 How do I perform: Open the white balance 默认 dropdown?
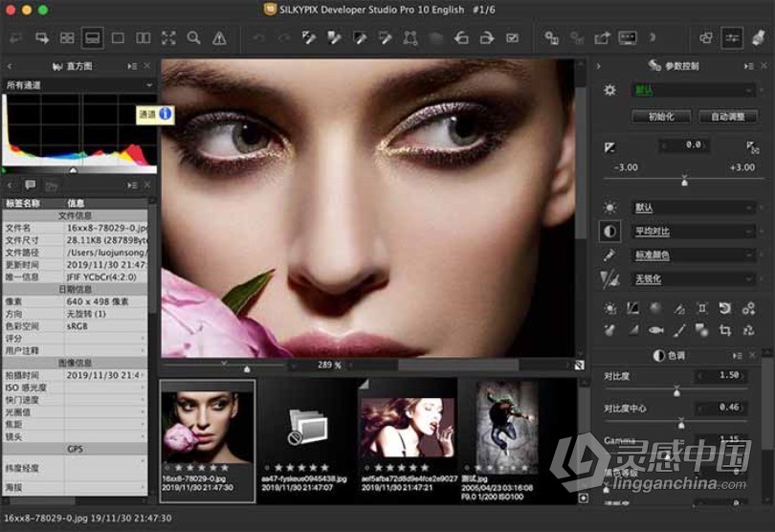pyautogui.click(x=693, y=208)
